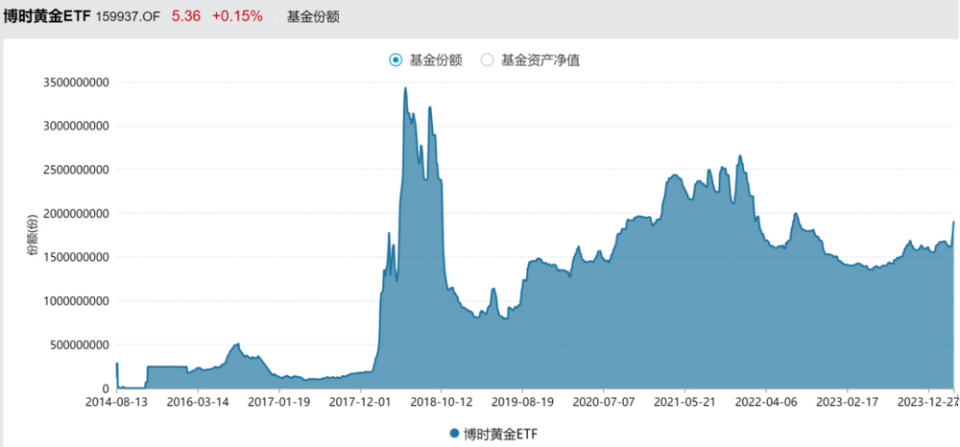Click the 3500000000 y-axis label

(x=76, y=82)
